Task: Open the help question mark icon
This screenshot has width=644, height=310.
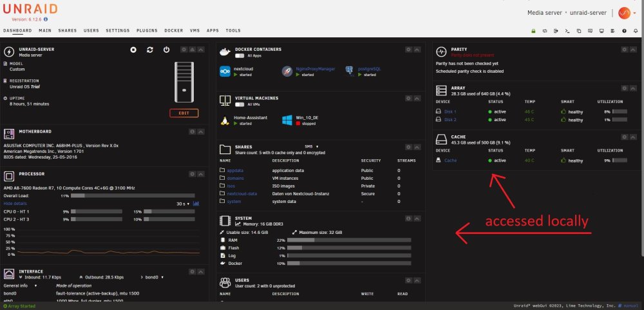Action: coord(624,31)
